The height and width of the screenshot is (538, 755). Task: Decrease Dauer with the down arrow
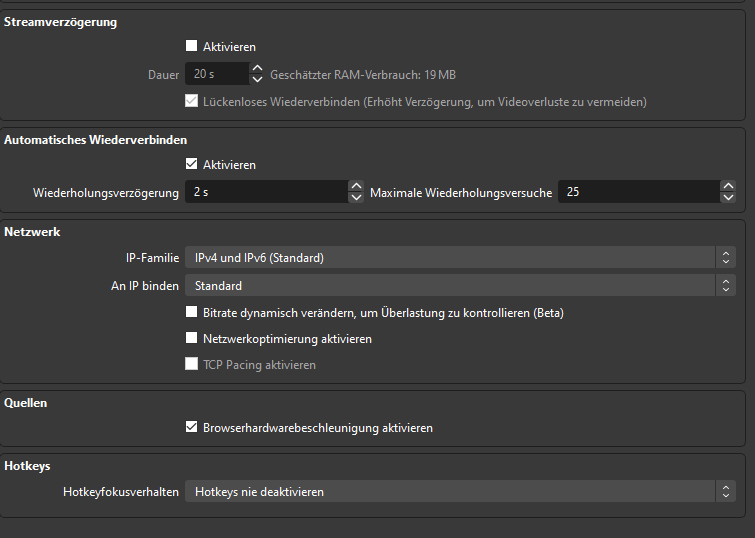click(256, 80)
